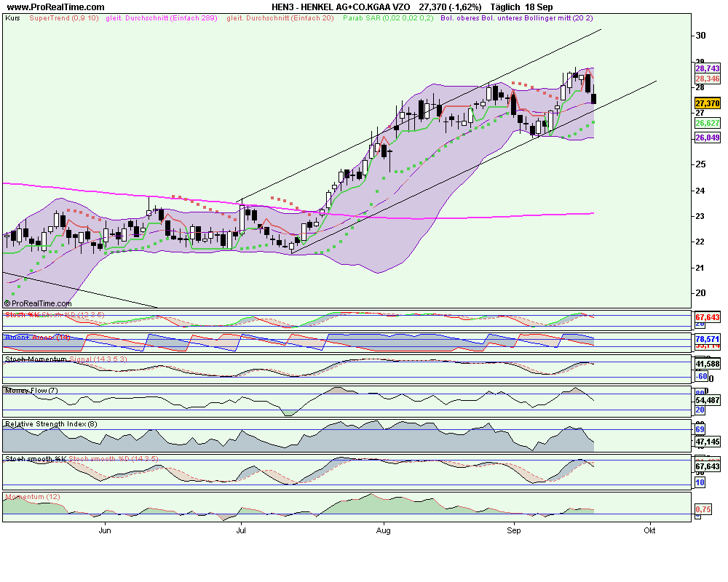Screen dimensions: 728x582
Task: Click the Kurs panel label
Action: tap(12, 17)
